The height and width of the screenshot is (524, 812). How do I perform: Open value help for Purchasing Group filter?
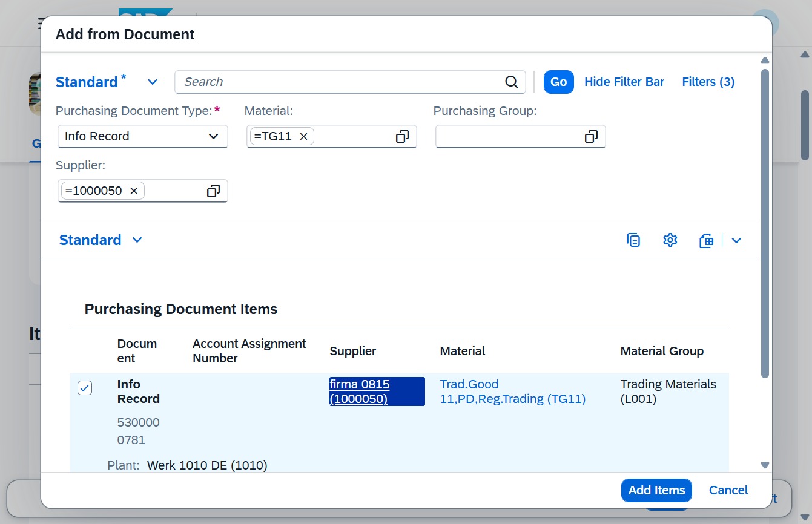(x=591, y=137)
